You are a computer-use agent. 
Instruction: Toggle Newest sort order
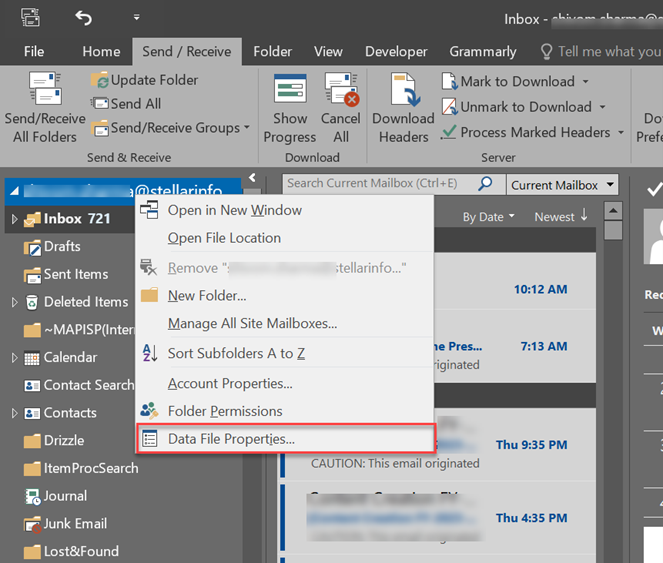tap(561, 217)
